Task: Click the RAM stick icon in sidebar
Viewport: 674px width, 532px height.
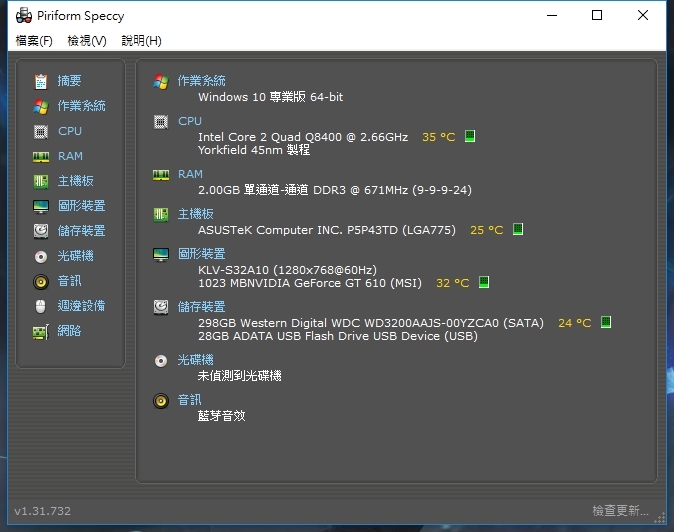Action: [41, 157]
